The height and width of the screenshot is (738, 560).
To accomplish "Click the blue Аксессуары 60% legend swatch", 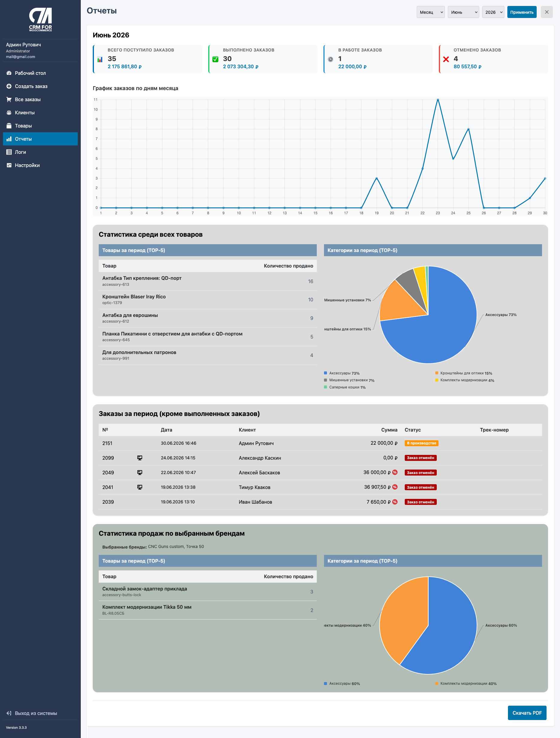I will [x=325, y=683].
